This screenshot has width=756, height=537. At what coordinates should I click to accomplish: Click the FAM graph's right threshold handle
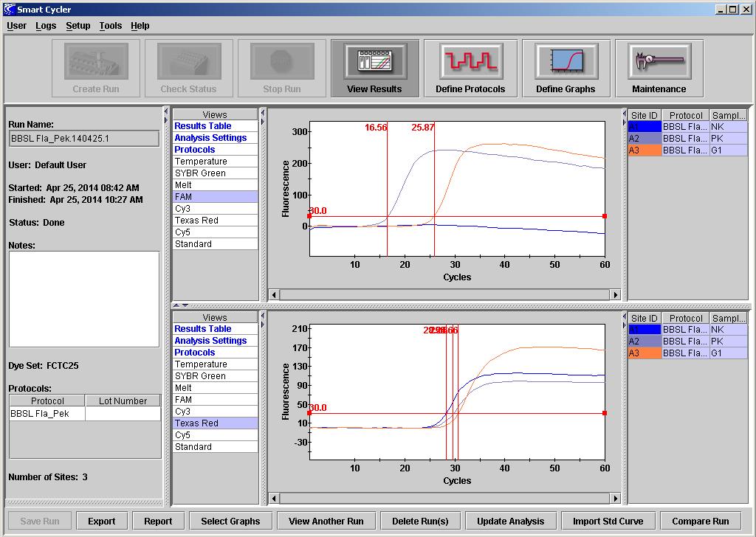point(605,216)
